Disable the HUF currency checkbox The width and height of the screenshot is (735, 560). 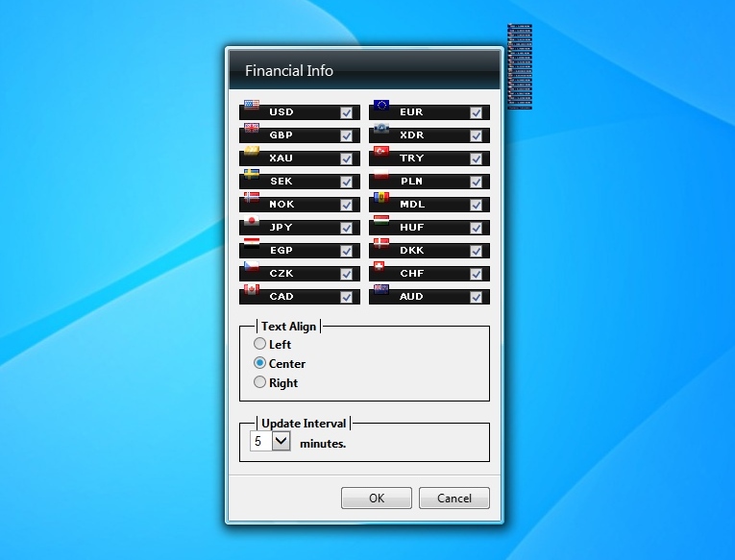[x=477, y=228]
